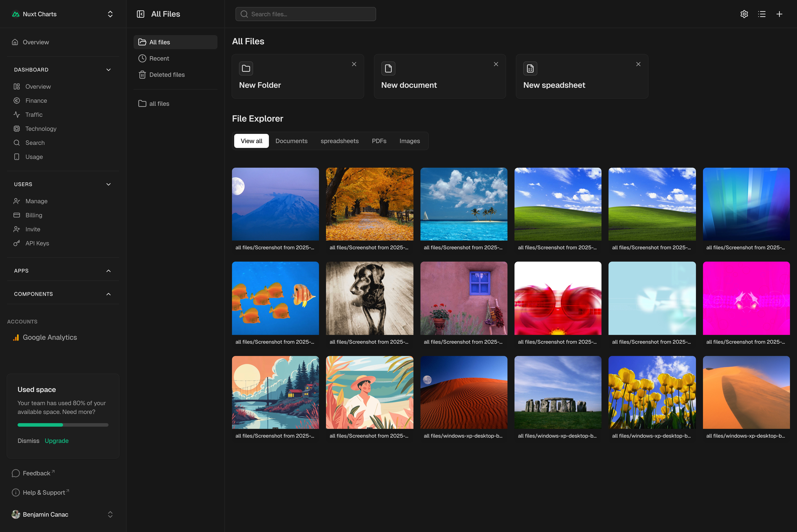Click the used space progress bar
This screenshot has width=797, height=532.
click(63, 425)
